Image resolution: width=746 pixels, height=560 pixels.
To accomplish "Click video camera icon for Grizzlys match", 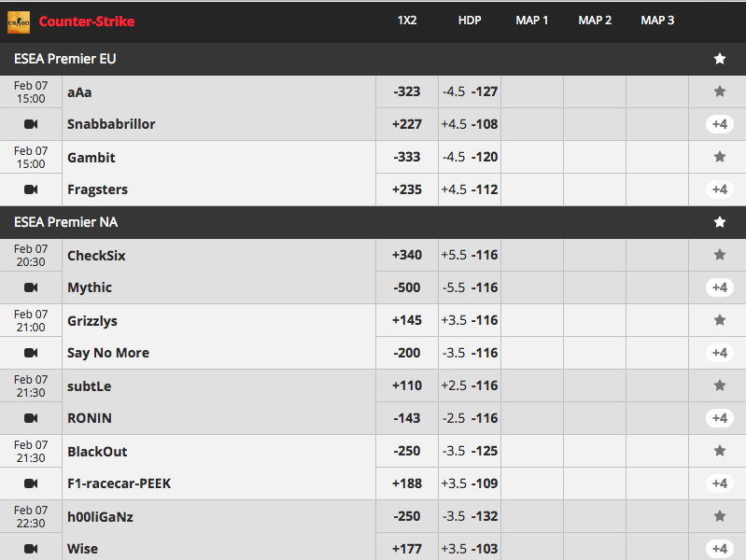I will tap(31, 353).
